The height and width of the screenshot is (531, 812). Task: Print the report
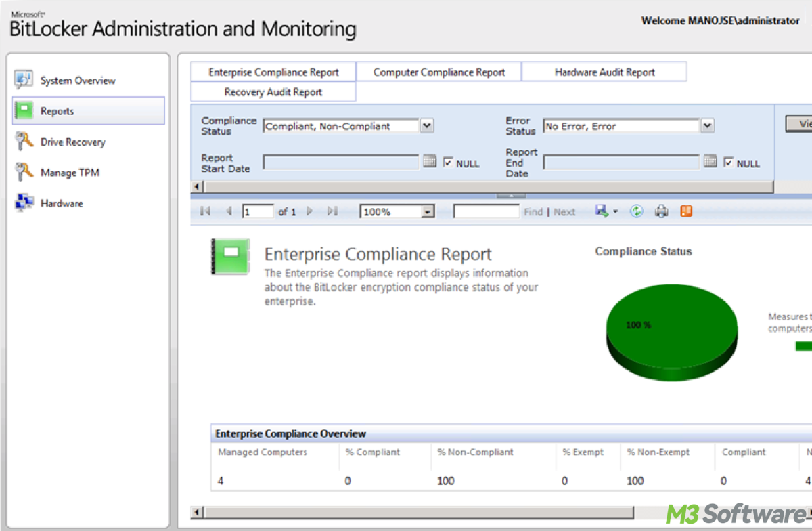coord(661,211)
